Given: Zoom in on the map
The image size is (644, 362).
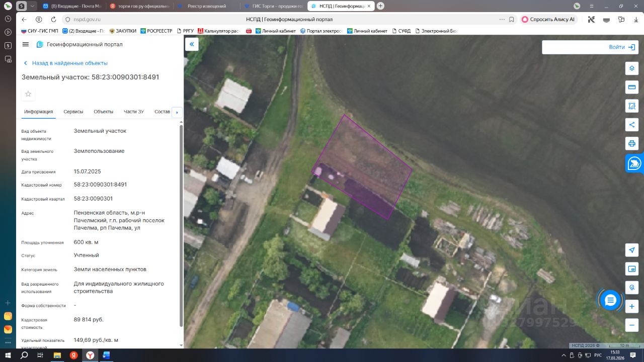Looking at the screenshot, I should click(x=632, y=306).
